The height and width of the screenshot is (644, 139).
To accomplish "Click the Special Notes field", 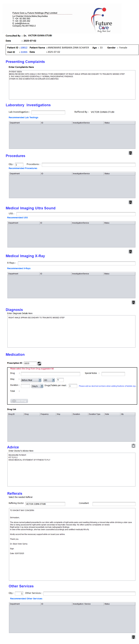I will tap(113, 374).
